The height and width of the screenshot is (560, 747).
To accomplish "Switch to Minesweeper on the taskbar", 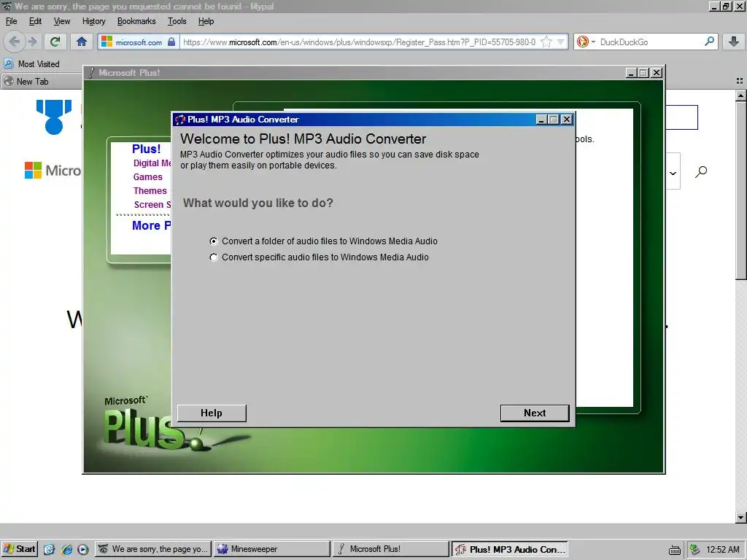I will 271,549.
